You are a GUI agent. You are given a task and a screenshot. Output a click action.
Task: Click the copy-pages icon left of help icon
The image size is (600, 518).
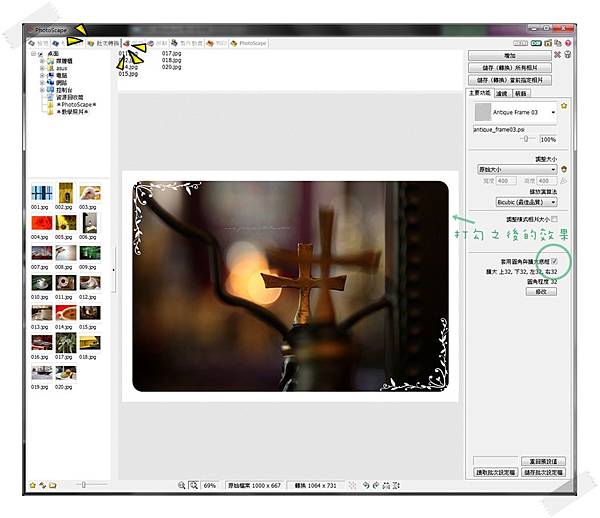tap(558, 43)
